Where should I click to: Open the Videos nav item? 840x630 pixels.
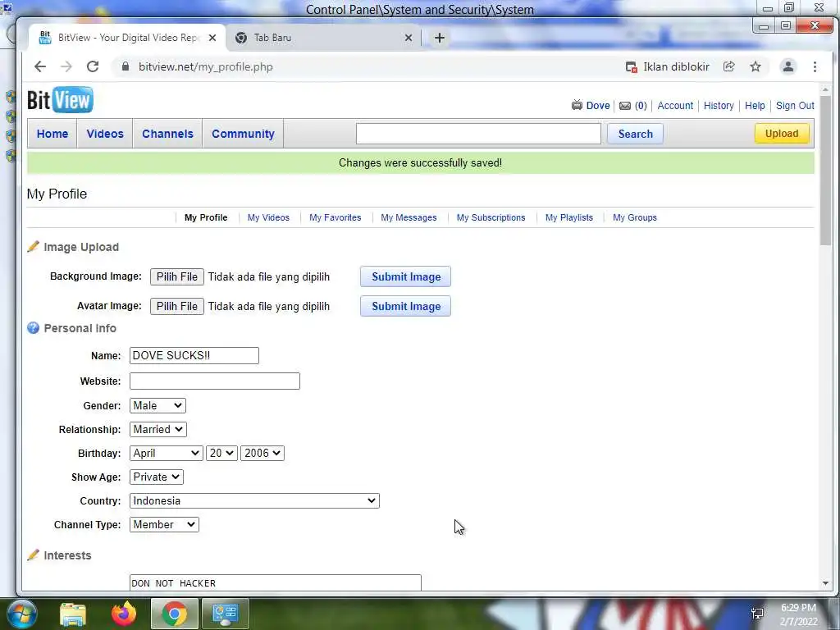coord(105,134)
